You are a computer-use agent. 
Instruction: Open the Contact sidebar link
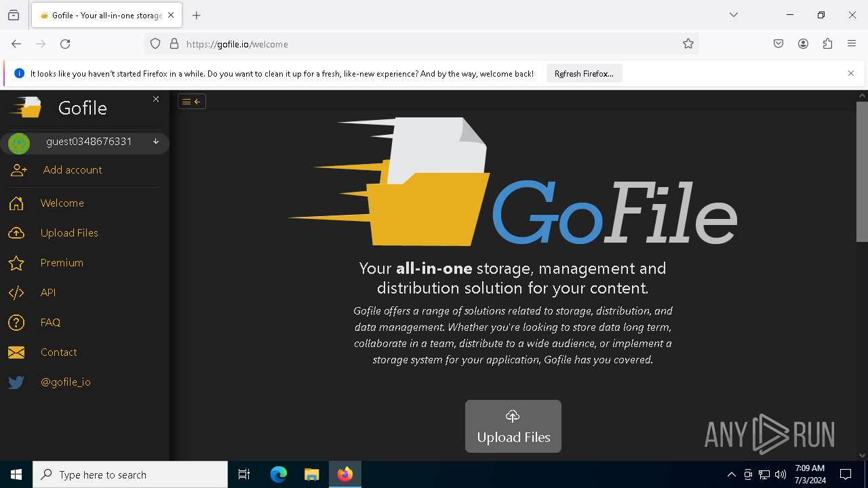point(58,352)
